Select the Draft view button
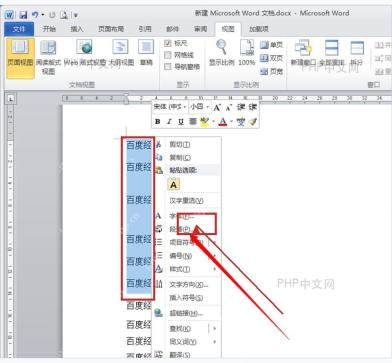Image resolution: width=392 pixels, height=363 pixels. coord(146,53)
